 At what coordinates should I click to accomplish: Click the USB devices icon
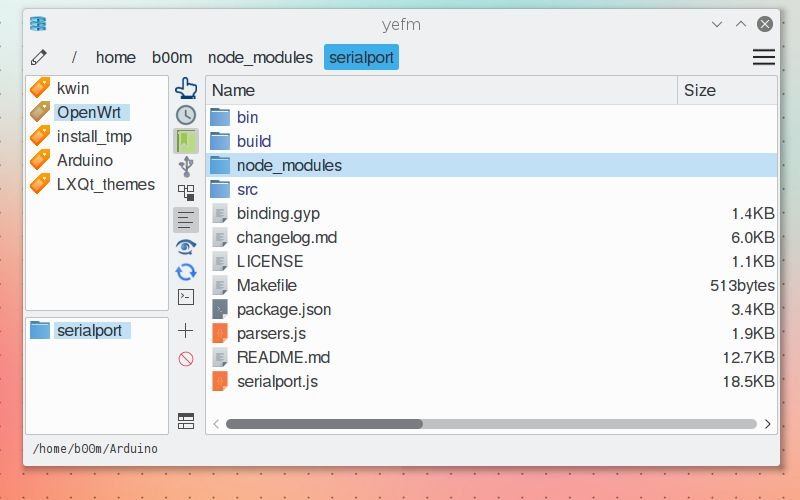[186, 167]
